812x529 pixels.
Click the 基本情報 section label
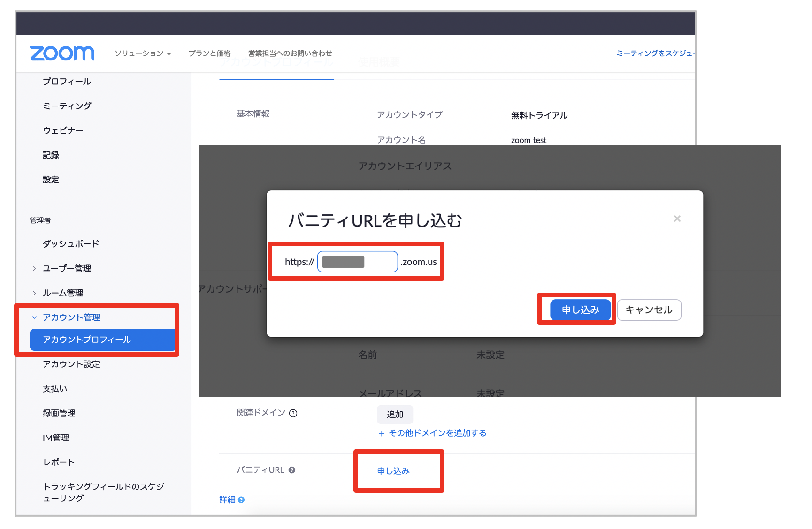253,114
